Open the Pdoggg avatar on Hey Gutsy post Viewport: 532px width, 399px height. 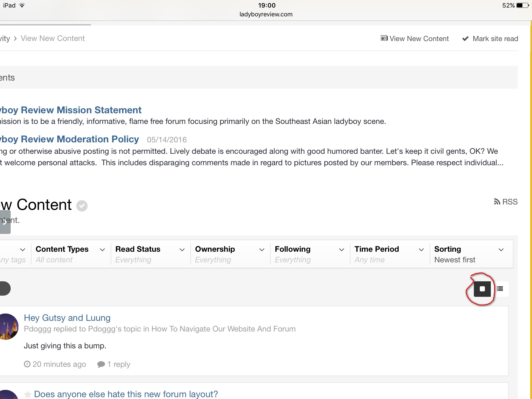(9, 327)
